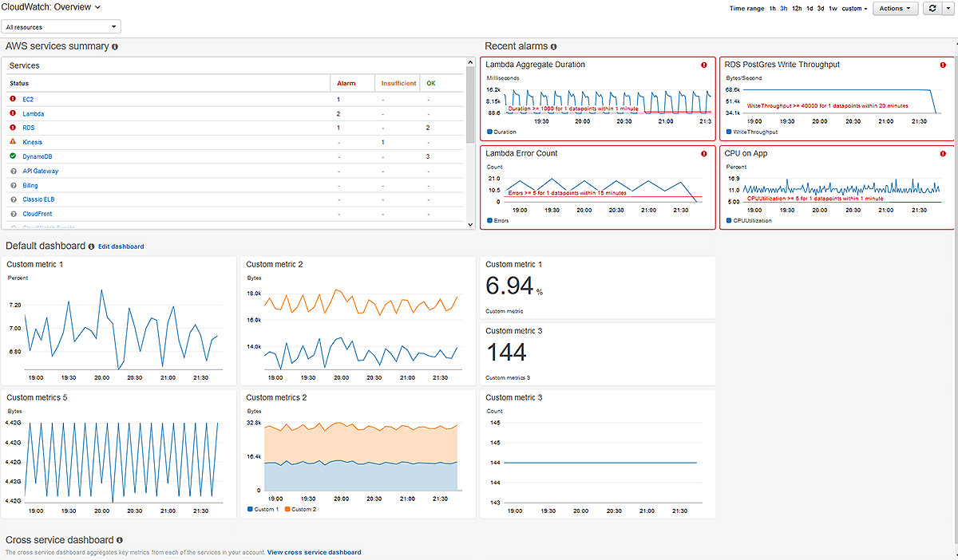Screen dimensions: 958x560
Task: Open the API Gateway service link
Action: tap(40, 172)
